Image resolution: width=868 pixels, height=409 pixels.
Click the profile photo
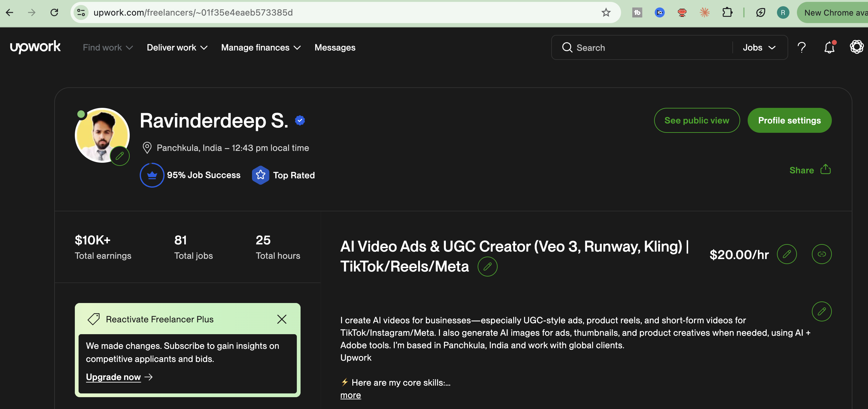[102, 135]
